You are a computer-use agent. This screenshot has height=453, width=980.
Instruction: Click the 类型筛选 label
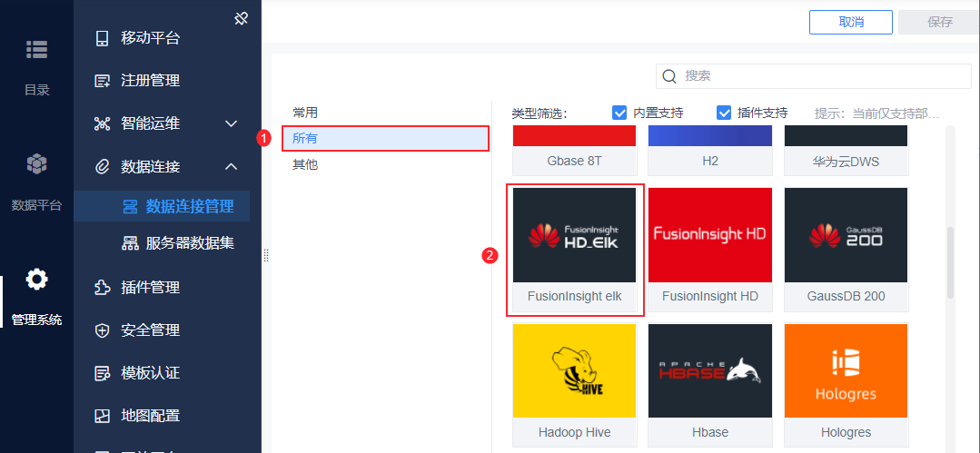coord(539,113)
